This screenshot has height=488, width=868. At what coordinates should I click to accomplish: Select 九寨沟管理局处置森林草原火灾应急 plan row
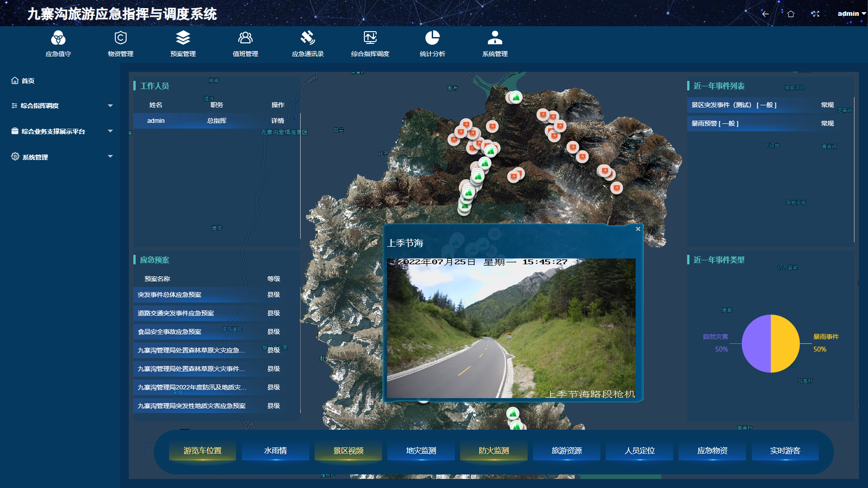(217, 350)
